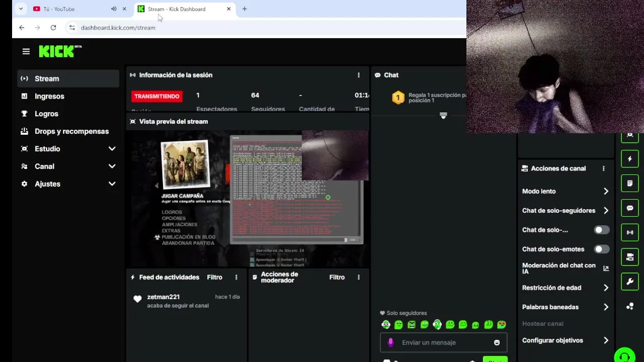Click Filtro in Acciones de moderador
This screenshot has height=362, width=644.
(337, 277)
